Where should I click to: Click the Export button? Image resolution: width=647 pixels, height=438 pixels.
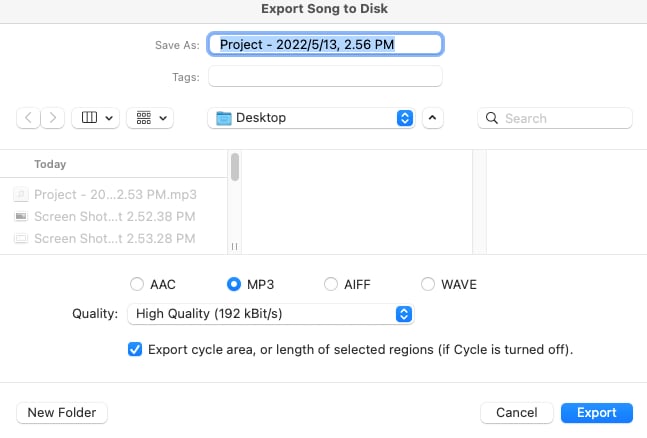(597, 412)
